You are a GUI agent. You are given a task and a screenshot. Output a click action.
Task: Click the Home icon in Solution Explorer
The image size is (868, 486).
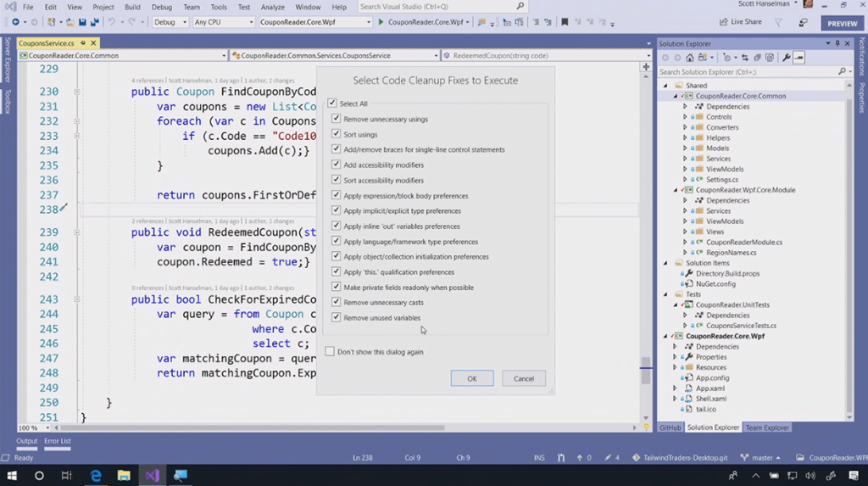(x=689, y=58)
